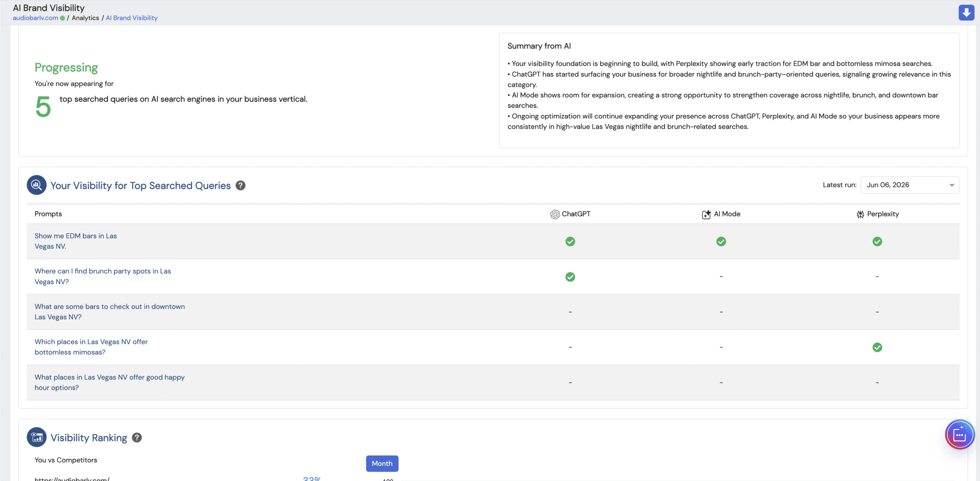Open the Latest run date dropdown
The height and width of the screenshot is (481, 980).
(x=910, y=185)
